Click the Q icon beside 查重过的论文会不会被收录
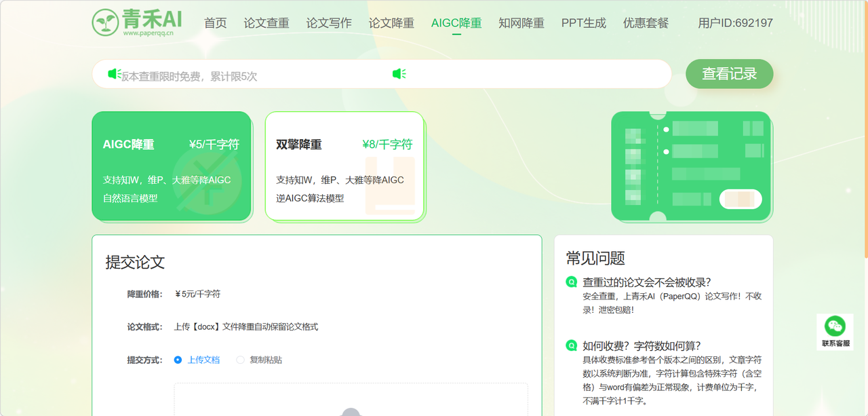Viewport: 868px width, 416px height. (571, 282)
